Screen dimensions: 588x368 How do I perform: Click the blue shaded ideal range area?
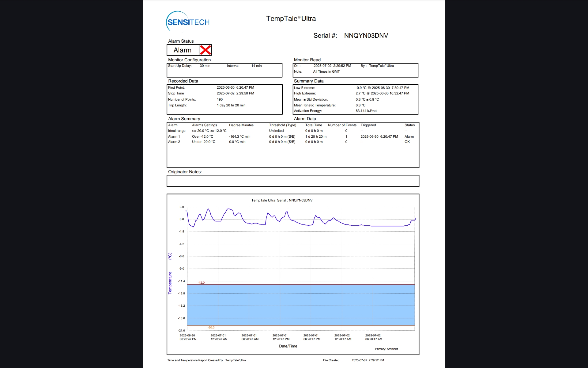[300, 305]
